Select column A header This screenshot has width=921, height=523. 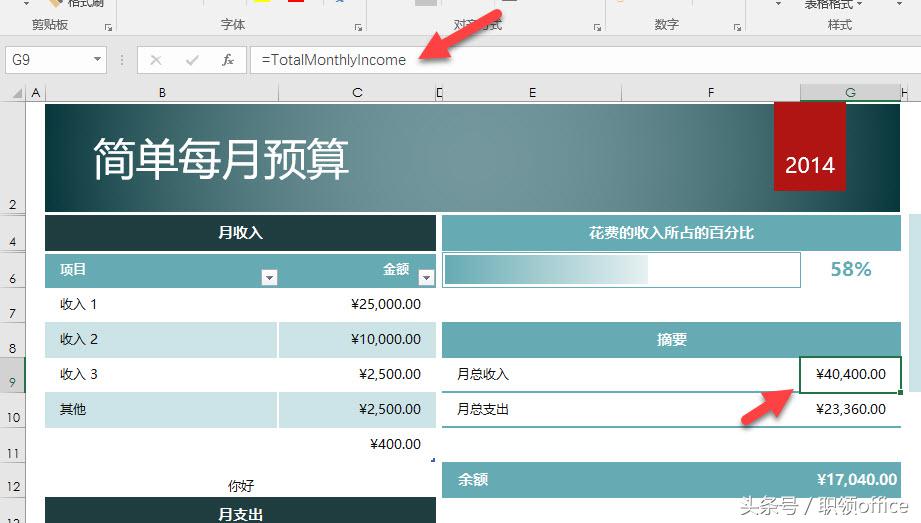click(x=36, y=93)
